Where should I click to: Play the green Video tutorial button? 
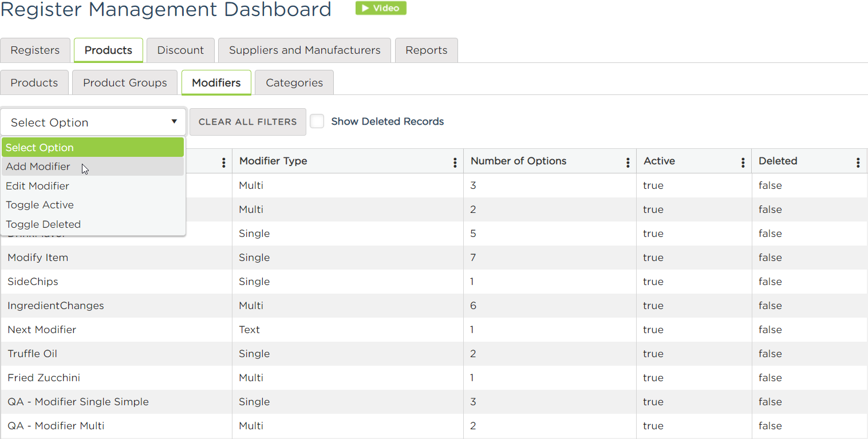pyautogui.click(x=381, y=8)
